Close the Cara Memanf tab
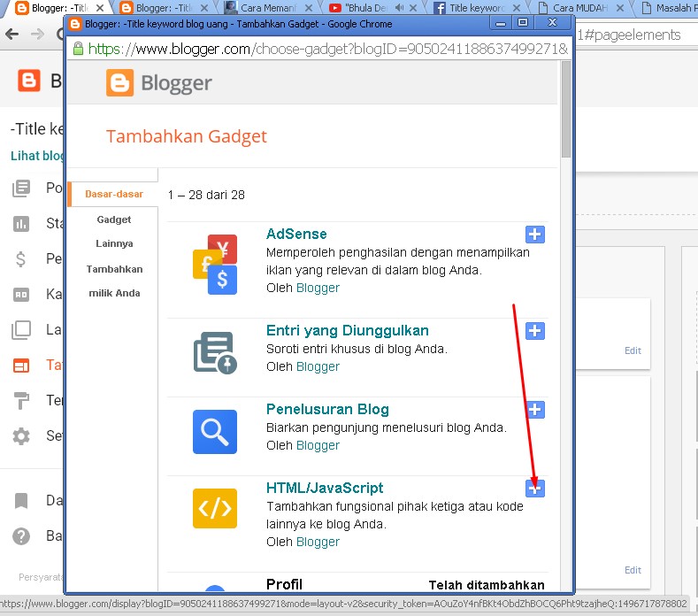Viewport: 698px width, 616px height. [x=309, y=8]
